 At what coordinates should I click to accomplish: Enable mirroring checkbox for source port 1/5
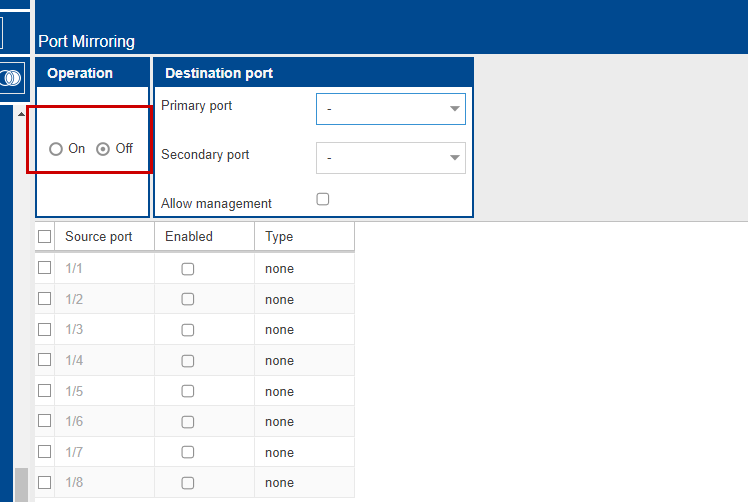[188, 391]
